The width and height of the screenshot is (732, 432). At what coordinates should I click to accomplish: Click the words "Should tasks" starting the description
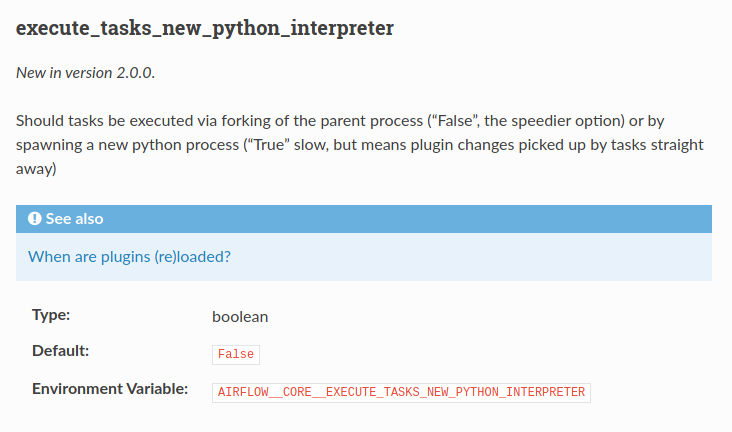[x=59, y=121]
